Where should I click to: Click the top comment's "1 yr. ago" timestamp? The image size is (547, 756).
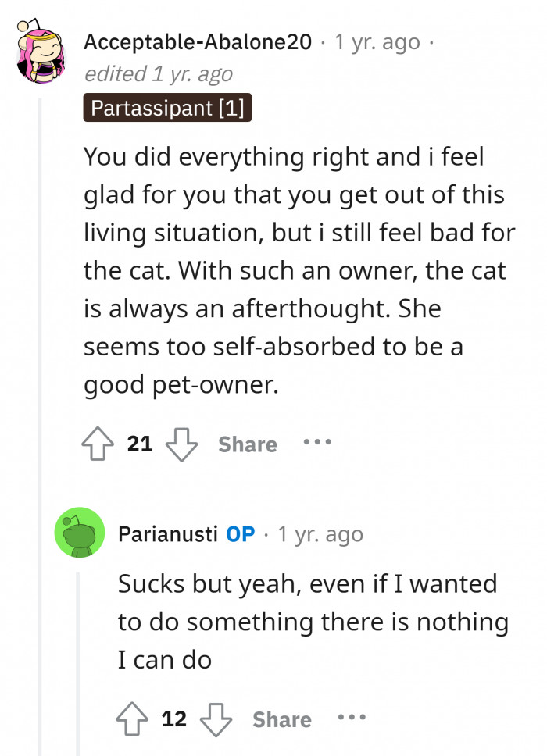(377, 41)
